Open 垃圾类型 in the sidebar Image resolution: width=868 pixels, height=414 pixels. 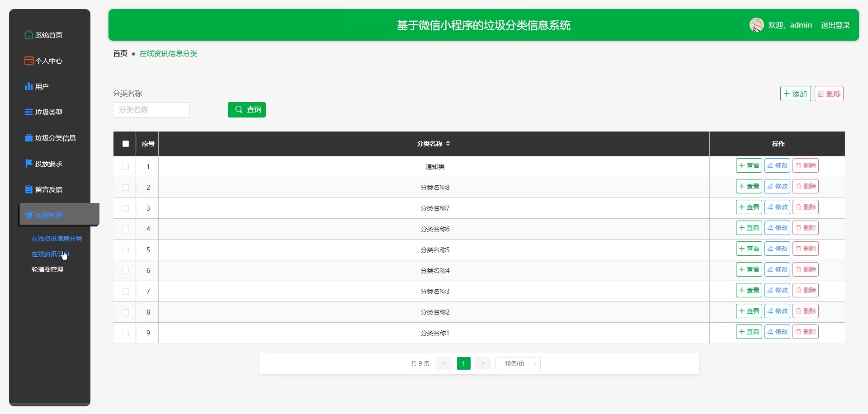(50, 112)
